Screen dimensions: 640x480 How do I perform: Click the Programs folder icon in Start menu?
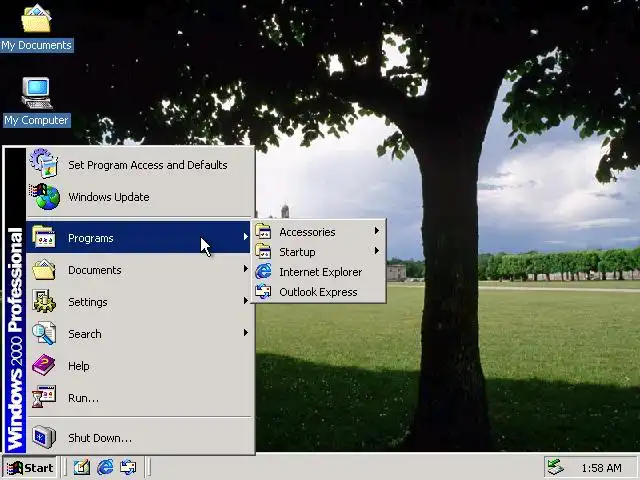43,237
